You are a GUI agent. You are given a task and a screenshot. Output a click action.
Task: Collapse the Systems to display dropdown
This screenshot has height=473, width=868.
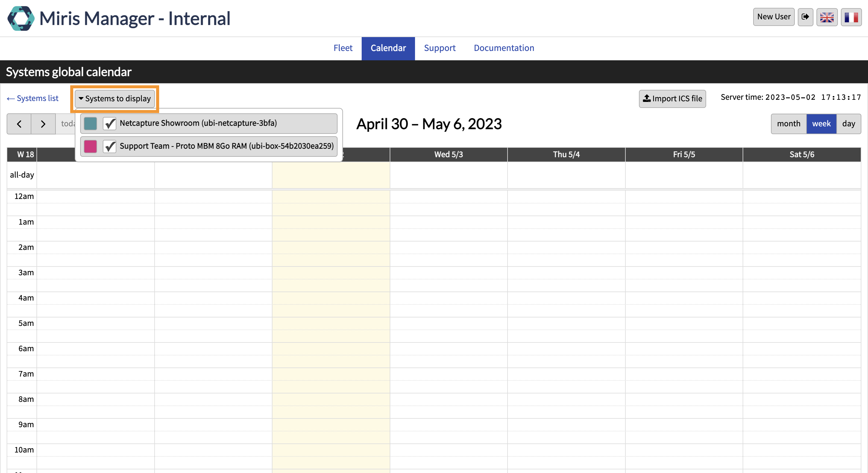point(115,99)
